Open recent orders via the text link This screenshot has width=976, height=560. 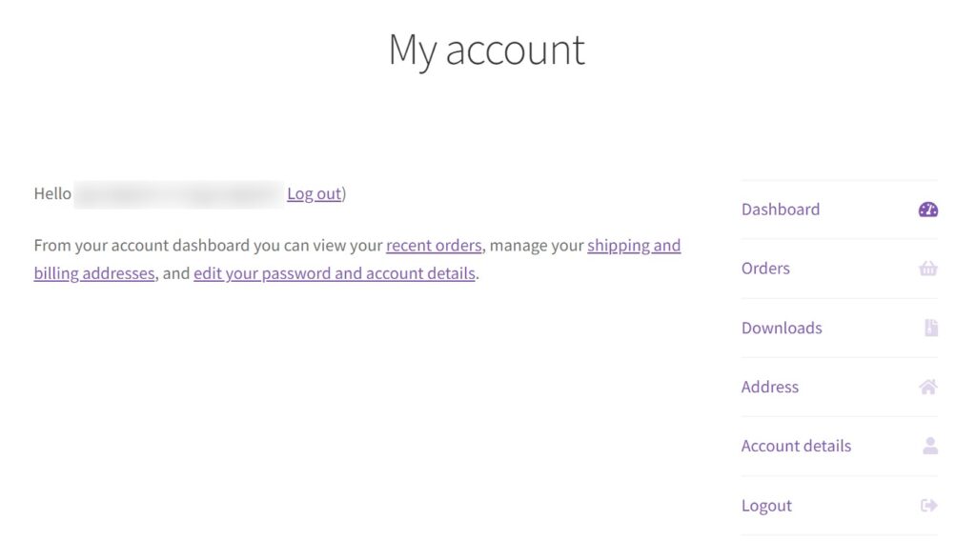coord(434,245)
